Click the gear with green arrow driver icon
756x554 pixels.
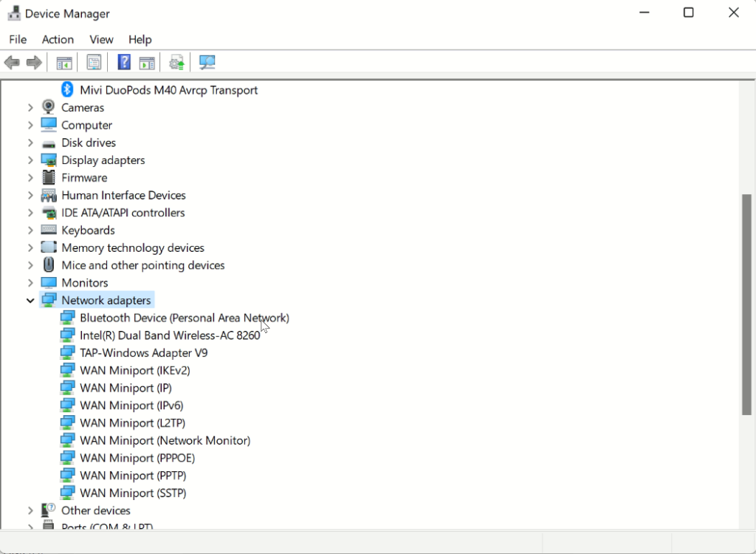[x=176, y=62]
